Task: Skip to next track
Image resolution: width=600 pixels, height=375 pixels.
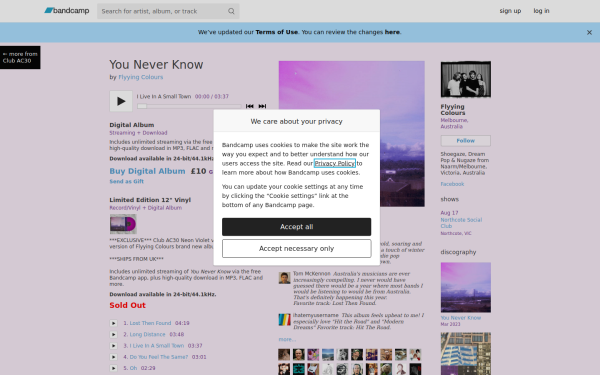Action: [262, 106]
